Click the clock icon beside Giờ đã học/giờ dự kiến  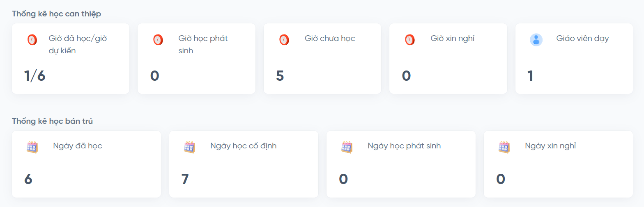coord(32,40)
